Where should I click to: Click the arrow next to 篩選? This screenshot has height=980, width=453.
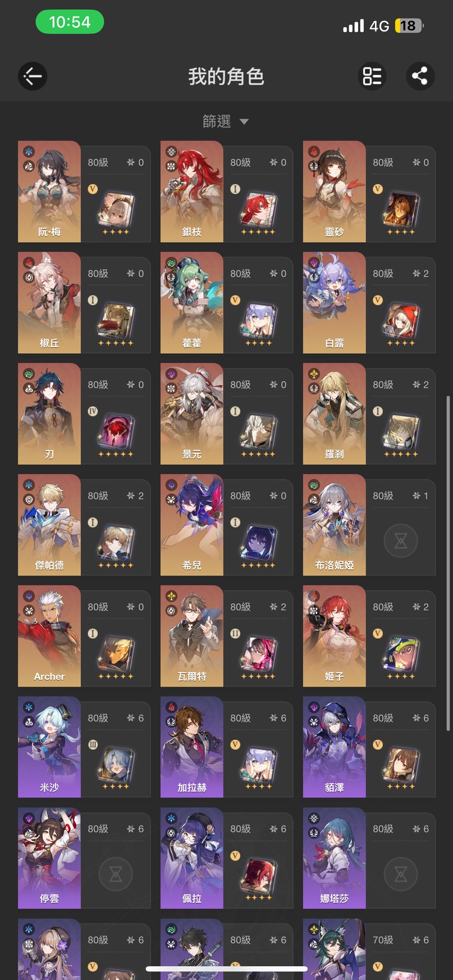point(244,122)
